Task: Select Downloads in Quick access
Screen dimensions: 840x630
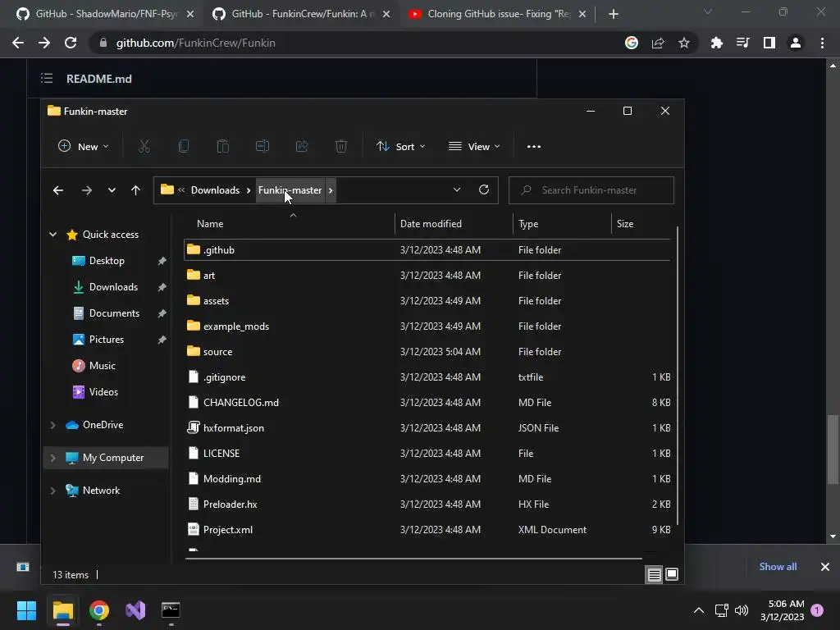Action: [113, 287]
